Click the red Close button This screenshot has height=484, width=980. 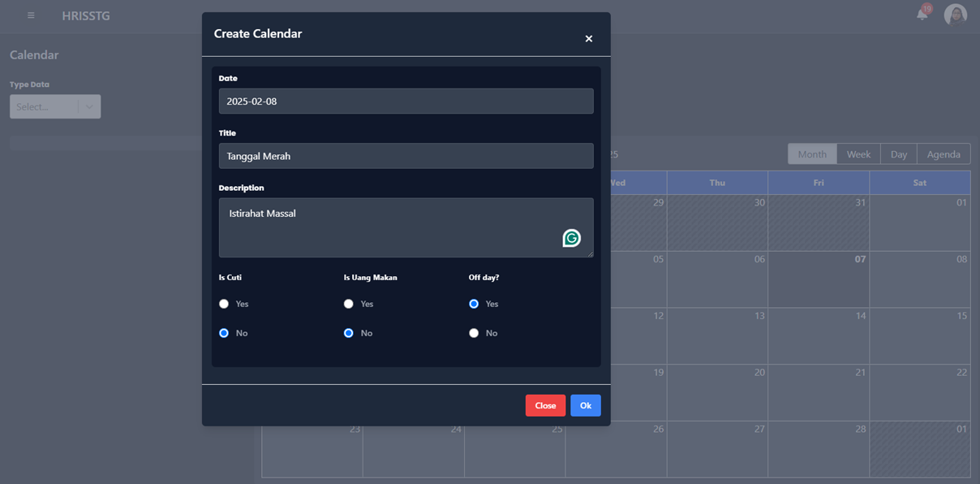coord(545,405)
